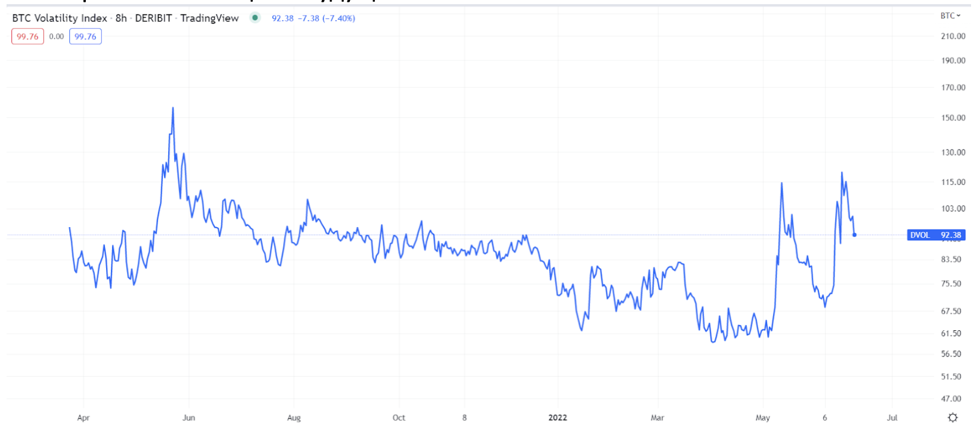Click the Mar label on time axis
This screenshot has width=980, height=447.
pyautogui.click(x=657, y=418)
